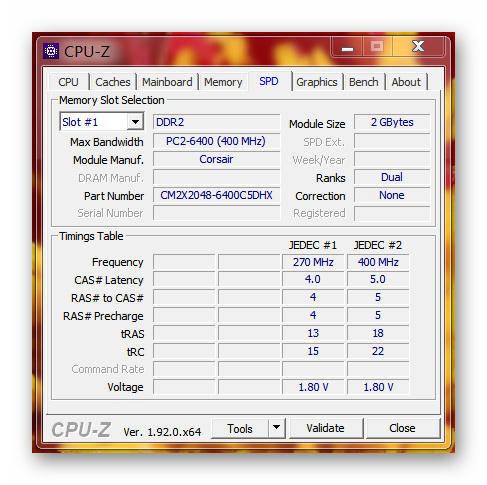Click the DDR2 memory type field
Image resolution: width=487 pixels, height=485 pixels.
pyautogui.click(x=217, y=122)
